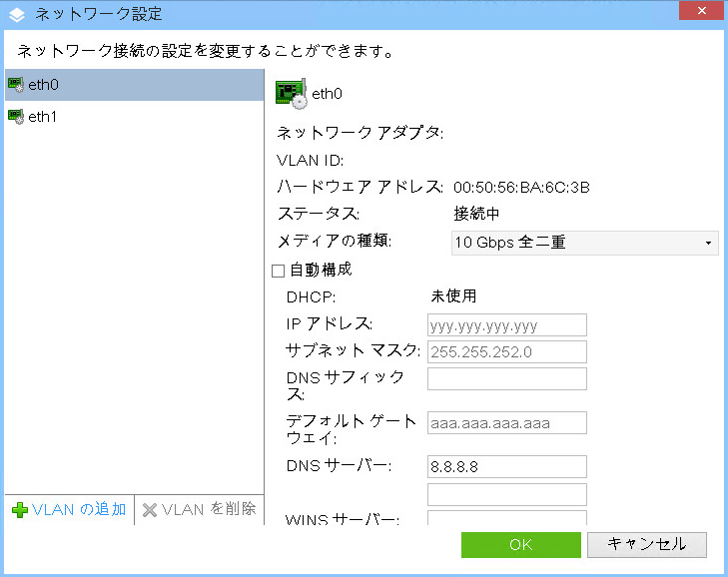Click the VLAN の追加 link
Viewport: 728px width, 577px height.
(78, 509)
